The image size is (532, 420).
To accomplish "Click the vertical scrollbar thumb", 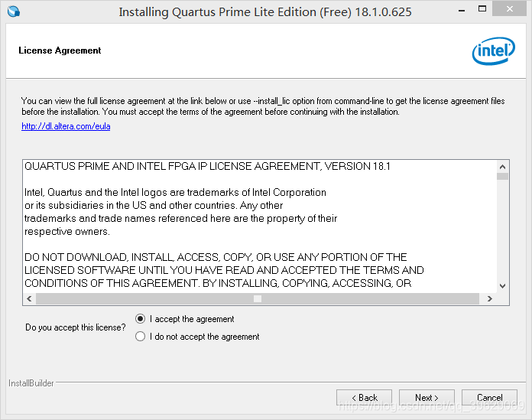I will (x=502, y=177).
